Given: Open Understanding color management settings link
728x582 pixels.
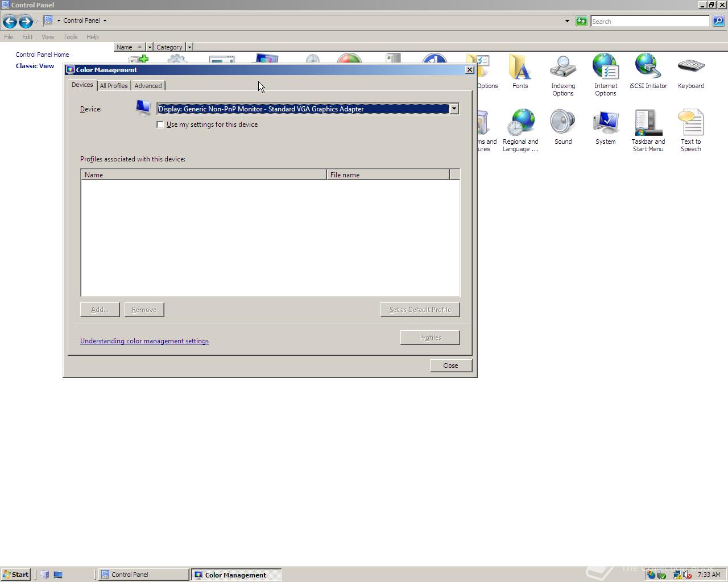Looking at the screenshot, I should pyautogui.click(x=144, y=341).
